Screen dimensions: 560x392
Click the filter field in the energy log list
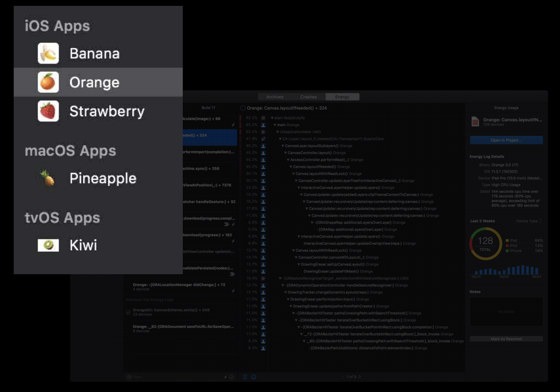[175, 377]
